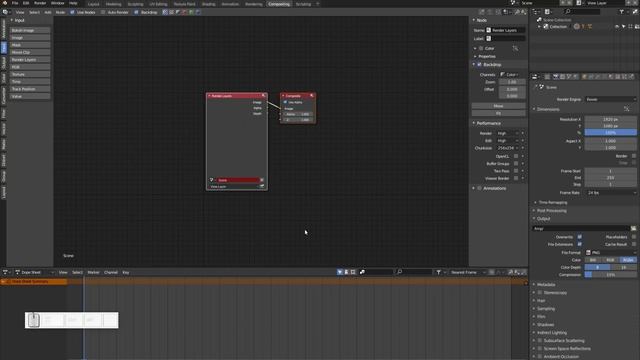Click the only selected arrow icon in Dope Sheet header
The height and width of the screenshot is (360, 640).
[x=340, y=272]
